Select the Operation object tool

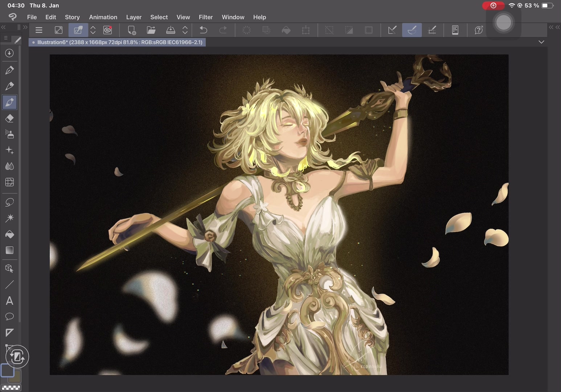[x=9, y=269]
